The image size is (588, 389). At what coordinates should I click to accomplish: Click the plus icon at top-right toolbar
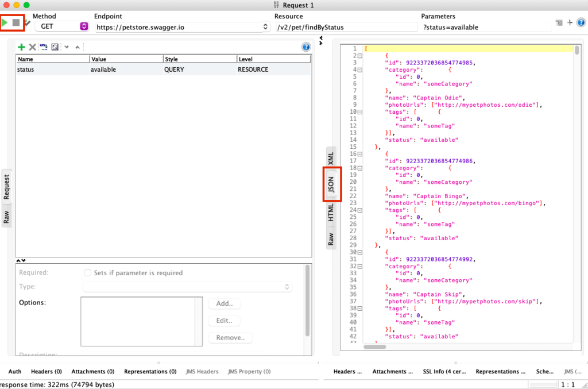tap(570, 22)
